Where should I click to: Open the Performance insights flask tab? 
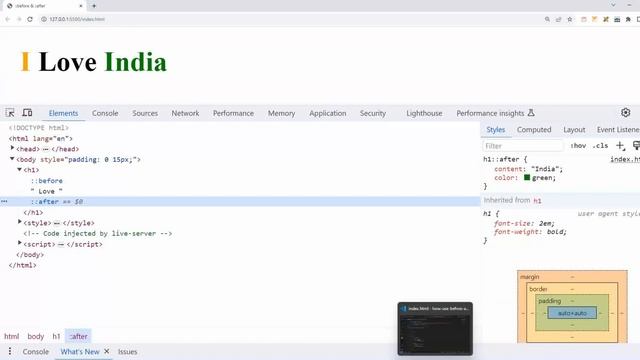point(495,113)
